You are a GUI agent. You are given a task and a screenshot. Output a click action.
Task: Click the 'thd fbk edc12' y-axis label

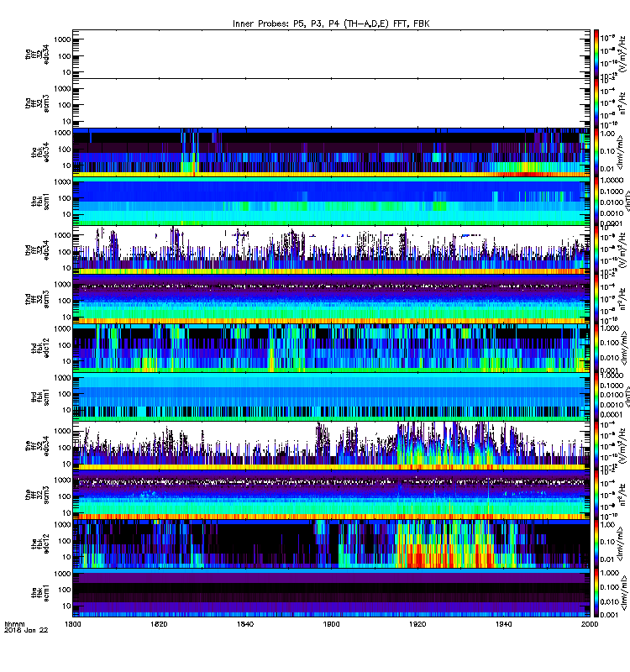tap(40, 348)
